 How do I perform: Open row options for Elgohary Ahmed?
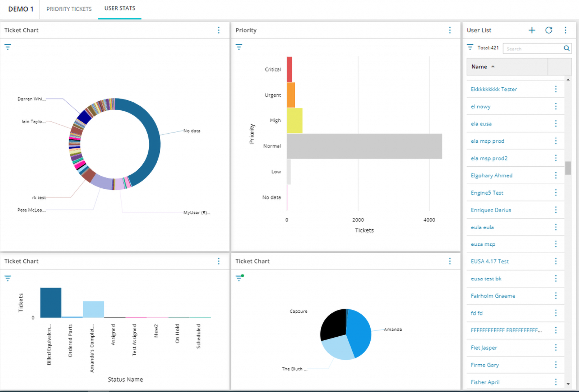(x=556, y=175)
